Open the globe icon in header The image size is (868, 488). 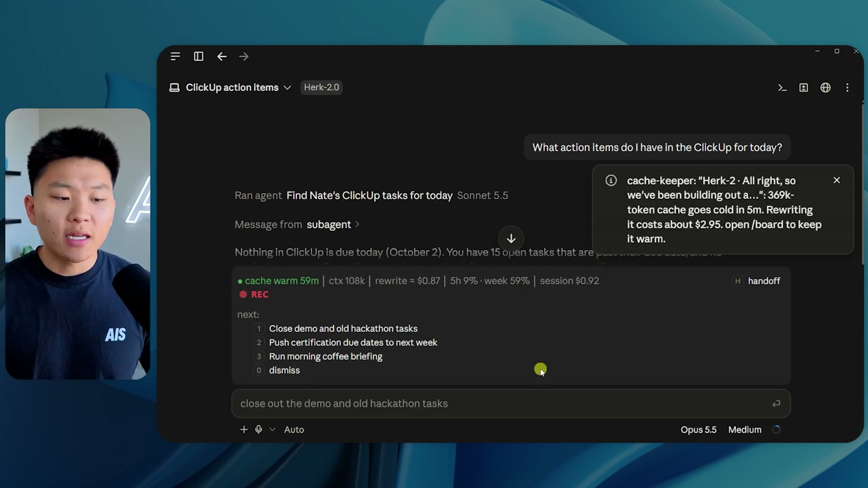coord(825,88)
